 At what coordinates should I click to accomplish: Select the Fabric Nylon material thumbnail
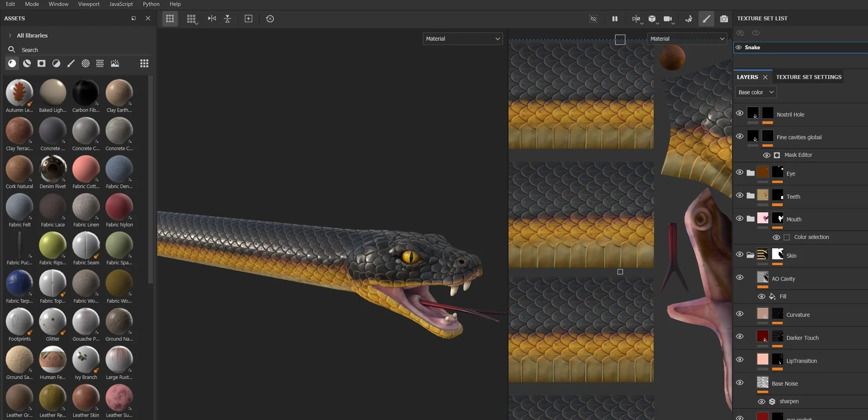tap(119, 207)
